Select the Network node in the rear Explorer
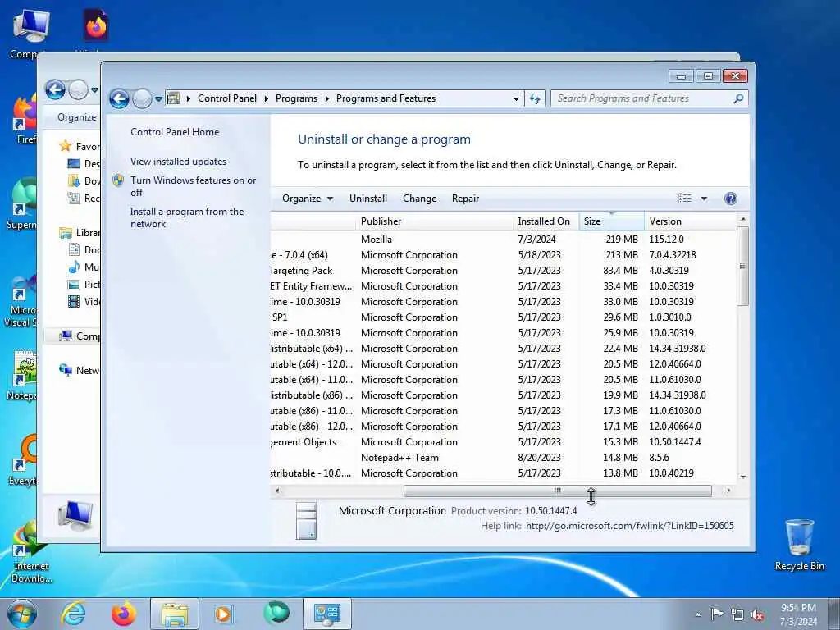 (80, 370)
